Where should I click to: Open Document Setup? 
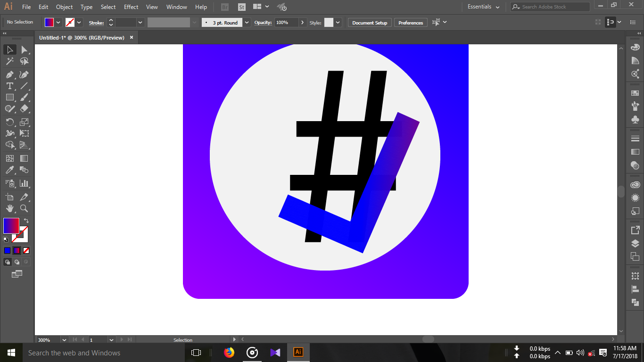click(369, 22)
